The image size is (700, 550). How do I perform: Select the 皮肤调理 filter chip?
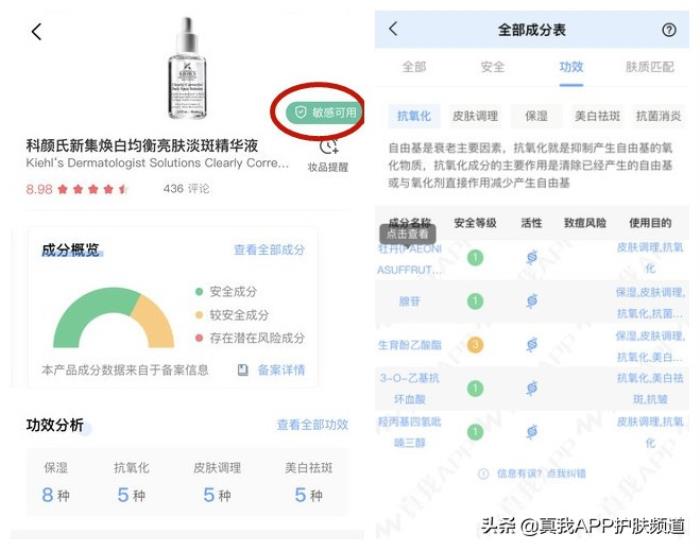pyautogui.click(x=474, y=116)
